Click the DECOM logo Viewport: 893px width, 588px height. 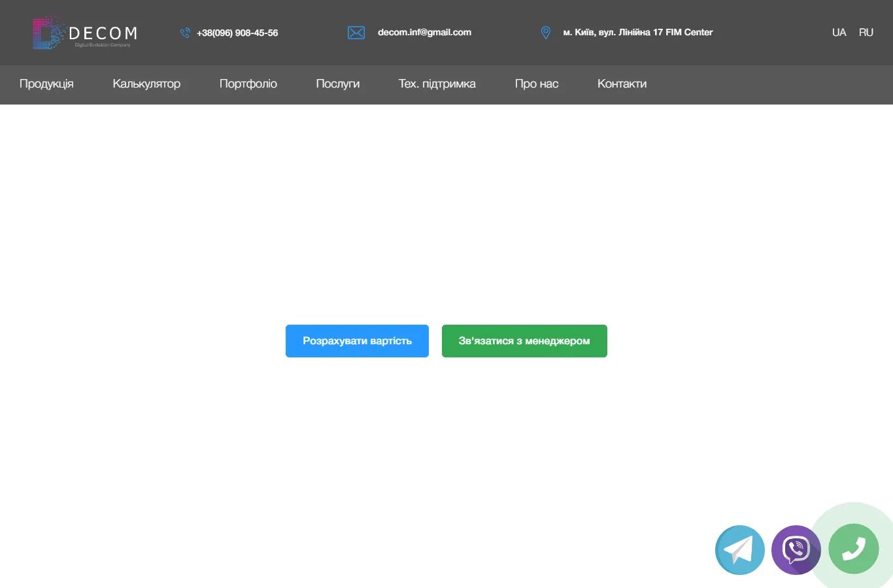85,33
